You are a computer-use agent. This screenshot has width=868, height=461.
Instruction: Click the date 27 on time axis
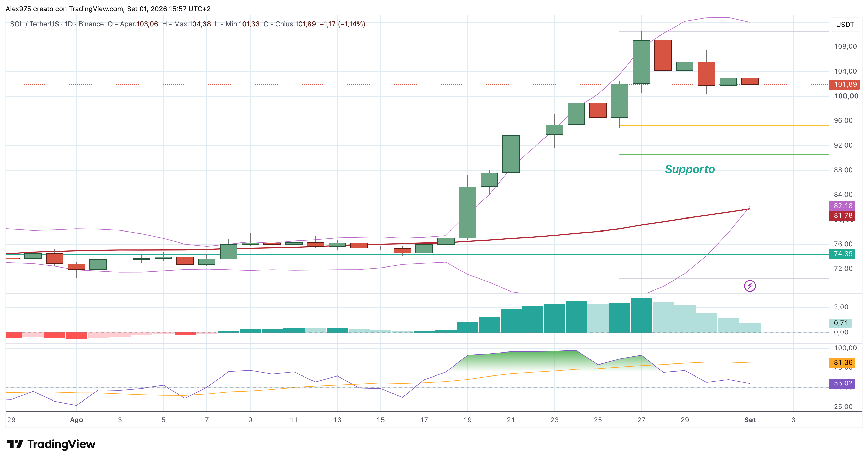641,420
